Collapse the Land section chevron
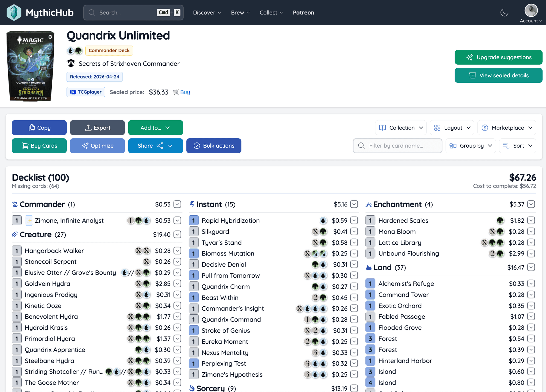Viewport: 546px width, 392px height. (531, 267)
